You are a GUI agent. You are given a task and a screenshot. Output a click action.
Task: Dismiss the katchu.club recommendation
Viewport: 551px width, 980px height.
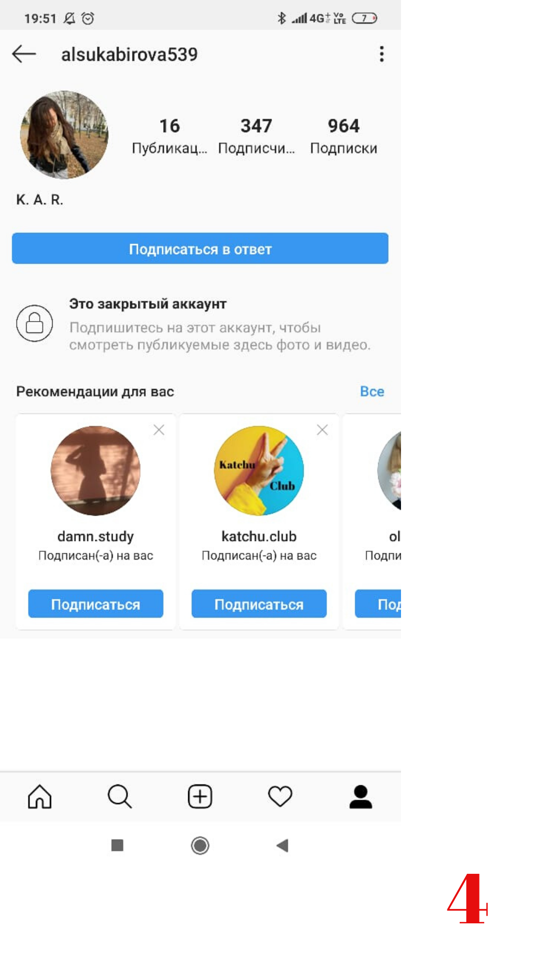click(322, 430)
